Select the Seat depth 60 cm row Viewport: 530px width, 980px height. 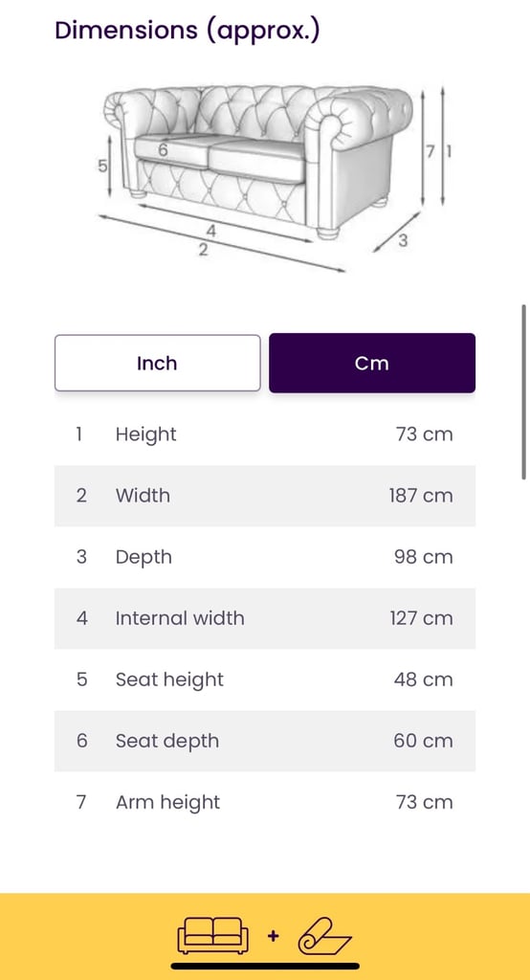265,741
